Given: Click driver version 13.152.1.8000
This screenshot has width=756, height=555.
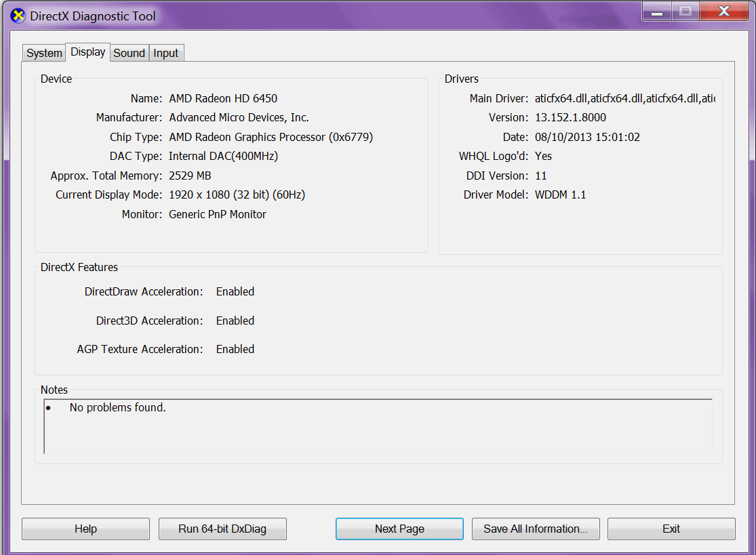Looking at the screenshot, I should click(570, 117).
